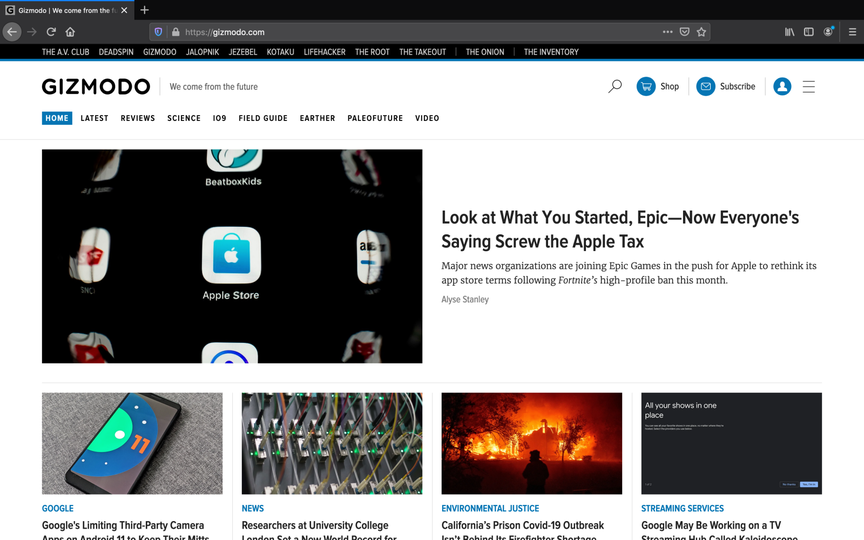Expand the Gizmodo hamburger site menu
The image size is (864, 540).
tap(808, 87)
